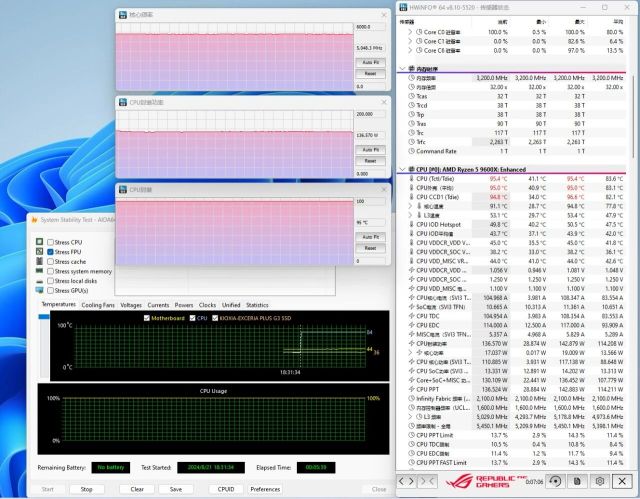Expand the Core C0 row in HWiNFO
This screenshot has width=640, height=499.
(x=410, y=32)
